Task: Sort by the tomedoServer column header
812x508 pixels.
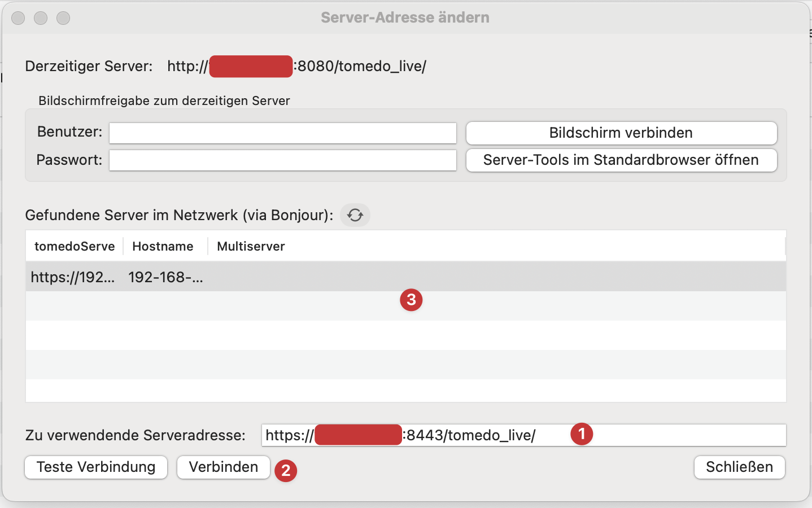Action: [x=74, y=246]
